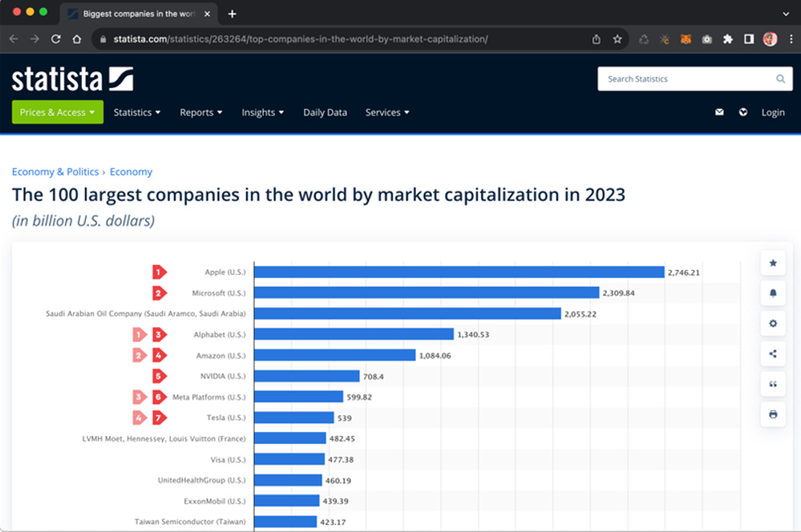801x532 pixels.
Task: Click the chart share icon
Action: pyautogui.click(x=773, y=353)
